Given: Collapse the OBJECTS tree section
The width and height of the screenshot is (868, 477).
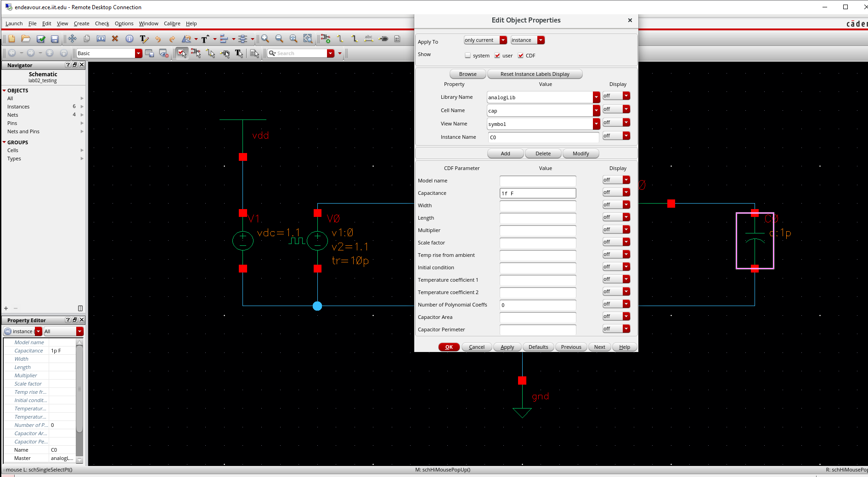Looking at the screenshot, I should [4, 91].
